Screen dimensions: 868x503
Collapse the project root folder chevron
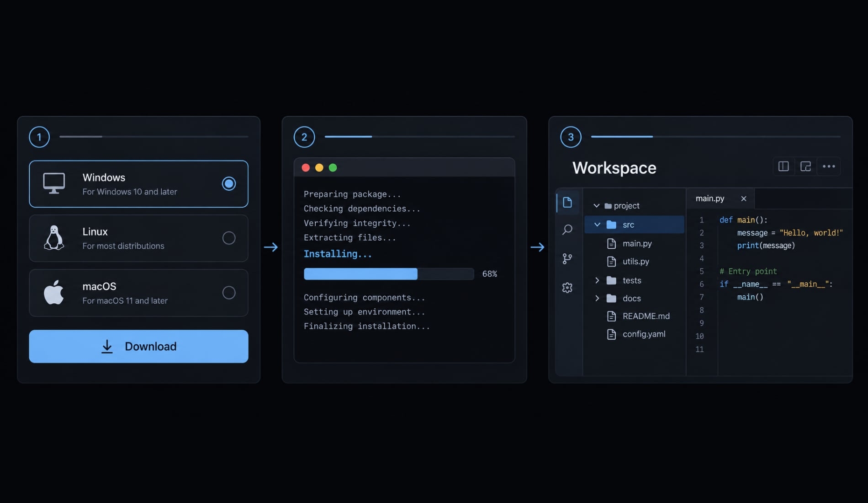(596, 206)
